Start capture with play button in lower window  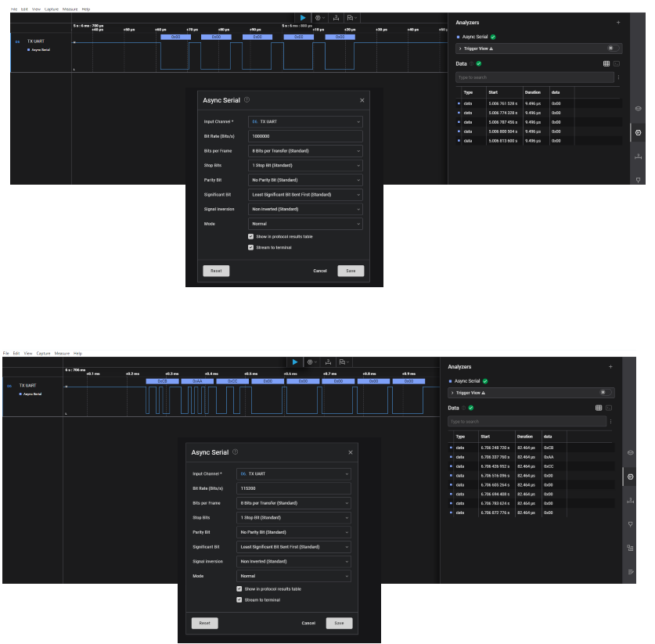[295, 362]
